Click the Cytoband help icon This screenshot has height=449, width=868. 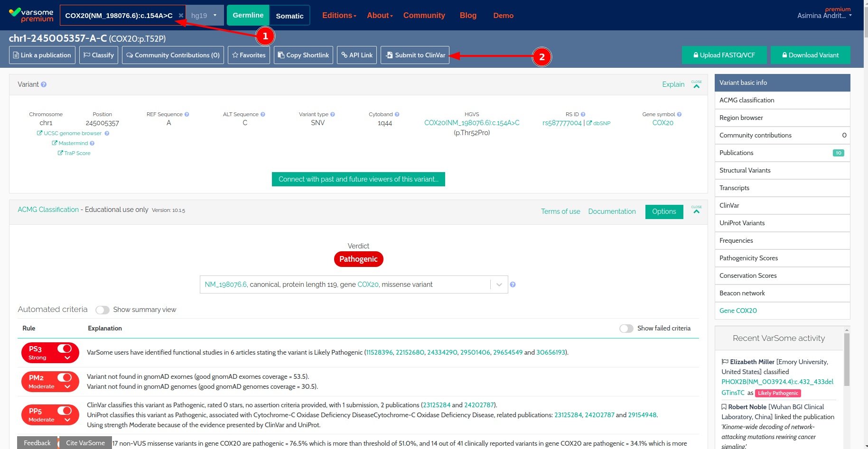coord(397,114)
